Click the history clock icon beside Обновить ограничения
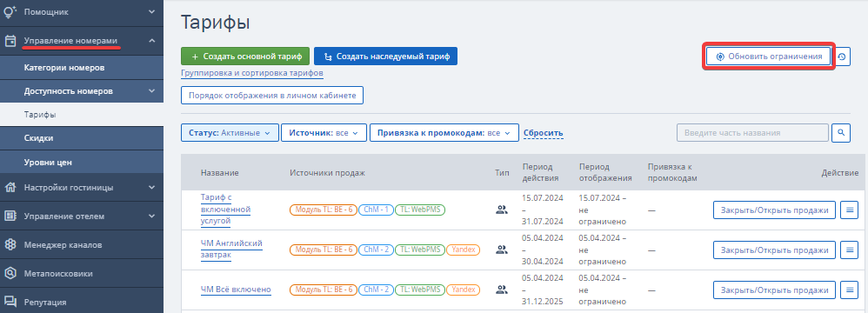Screen dimensions: 868x313 (841, 57)
